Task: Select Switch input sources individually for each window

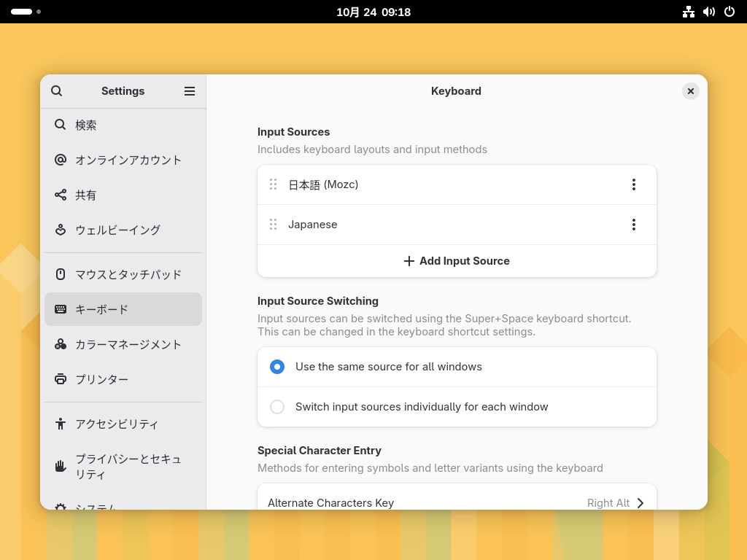Action: [277, 407]
